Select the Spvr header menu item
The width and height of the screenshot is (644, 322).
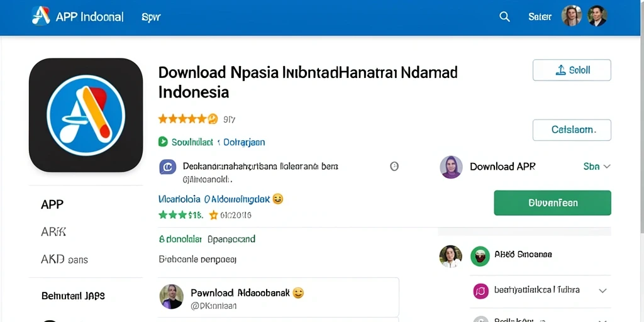151,17
